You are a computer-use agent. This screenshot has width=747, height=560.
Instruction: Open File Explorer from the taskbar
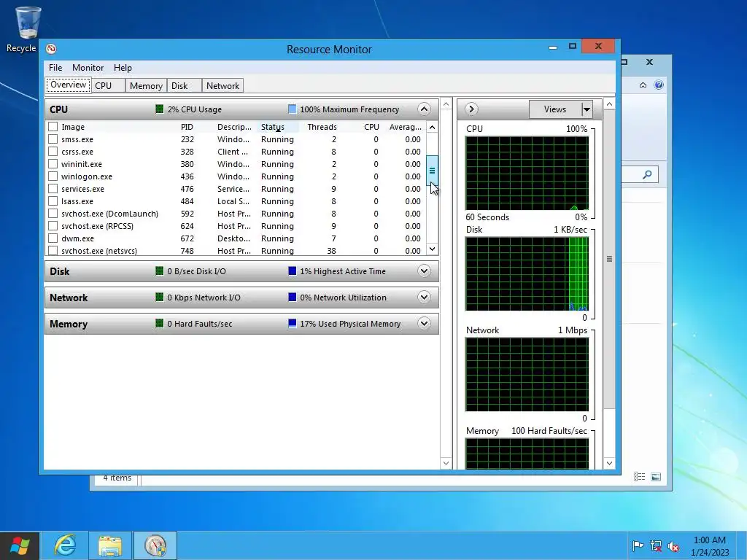(110, 545)
